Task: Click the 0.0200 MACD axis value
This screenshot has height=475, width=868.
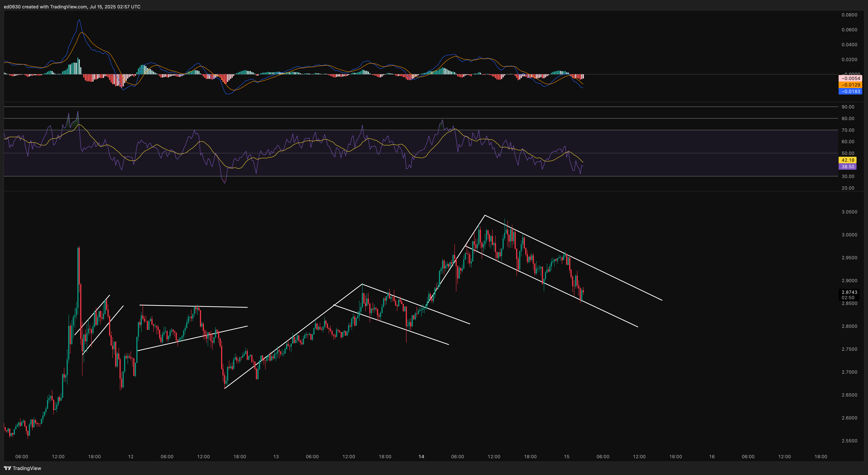Action: tap(849, 59)
